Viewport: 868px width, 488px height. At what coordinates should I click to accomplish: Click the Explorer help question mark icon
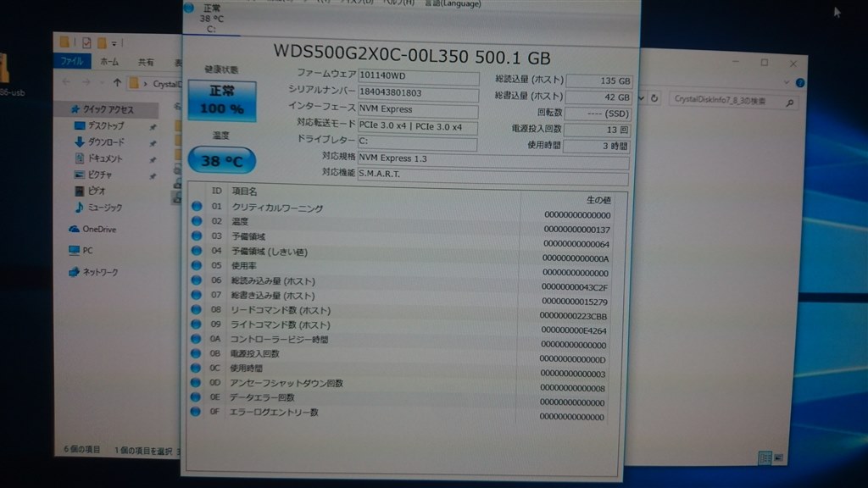click(800, 83)
